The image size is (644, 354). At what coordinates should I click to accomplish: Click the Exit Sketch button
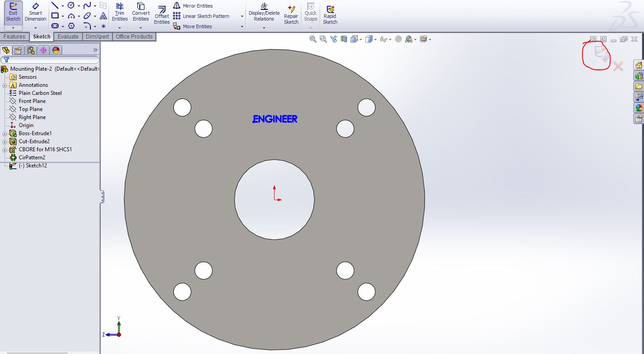pos(13,13)
